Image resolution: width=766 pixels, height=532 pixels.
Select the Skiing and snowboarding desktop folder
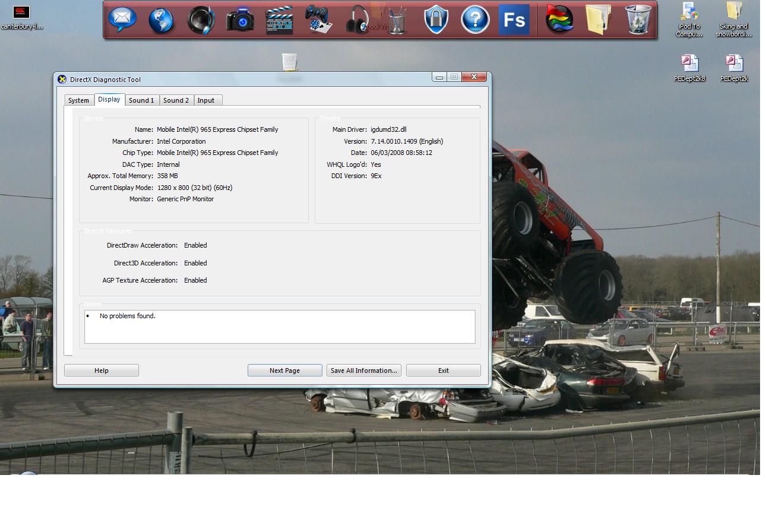(x=734, y=20)
